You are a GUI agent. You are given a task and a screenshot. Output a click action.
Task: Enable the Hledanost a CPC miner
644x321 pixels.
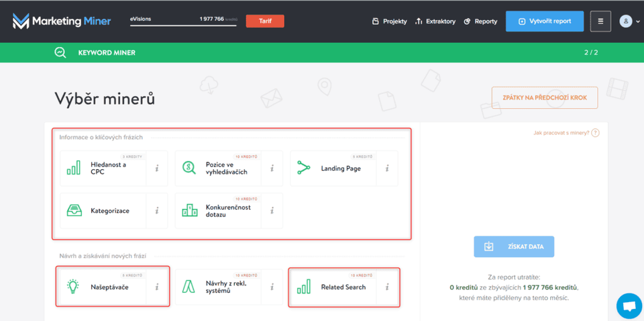pyautogui.click(x=104, y=169)
